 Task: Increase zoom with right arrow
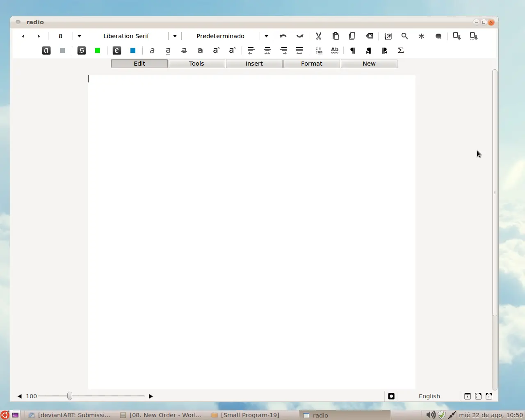pyautogui.click(x=151, y=396)
